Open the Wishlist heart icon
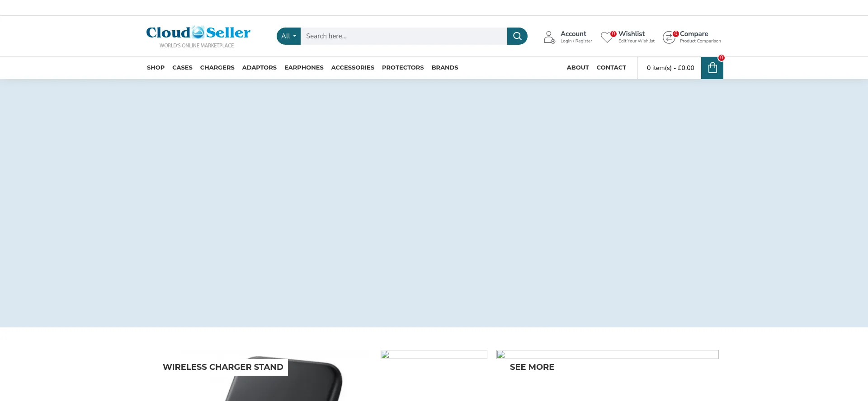This screenshot has height=401, width=868. coord(607,37)
